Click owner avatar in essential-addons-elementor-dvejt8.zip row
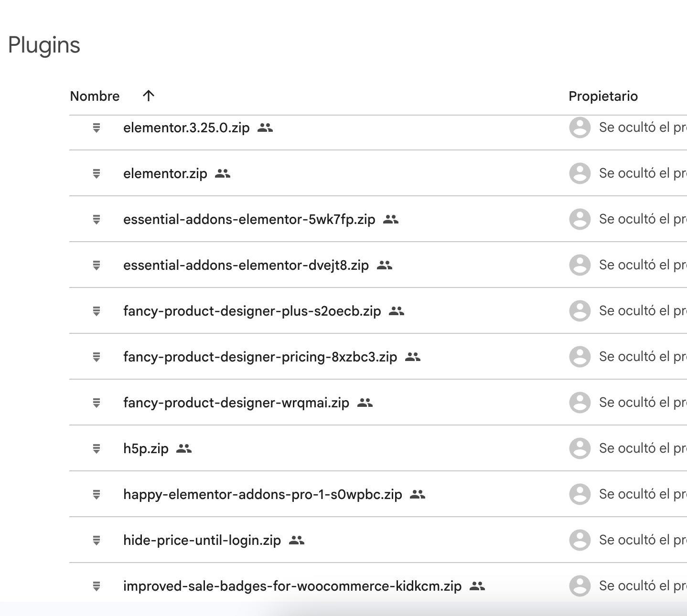 tap(580, 265)
